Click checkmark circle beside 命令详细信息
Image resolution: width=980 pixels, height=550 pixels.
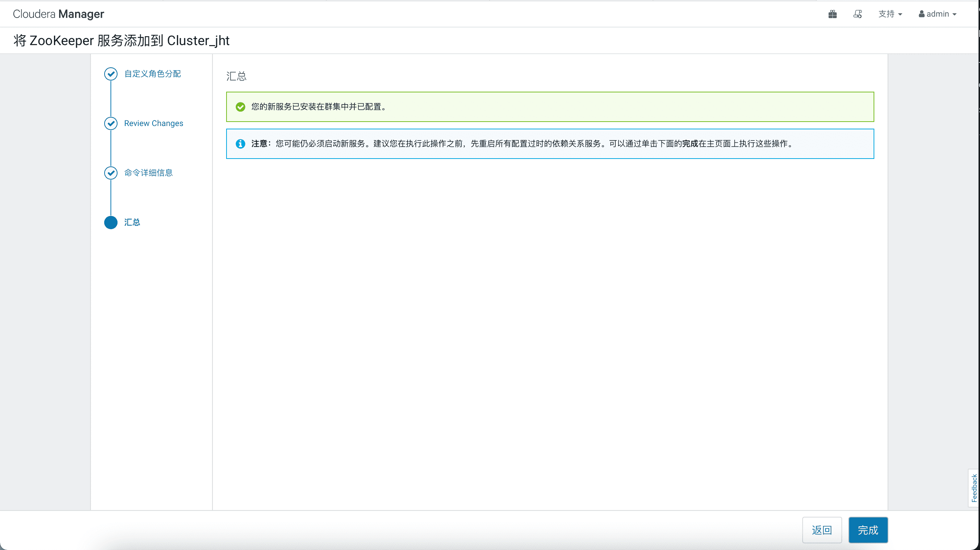[x=111, y=173]
